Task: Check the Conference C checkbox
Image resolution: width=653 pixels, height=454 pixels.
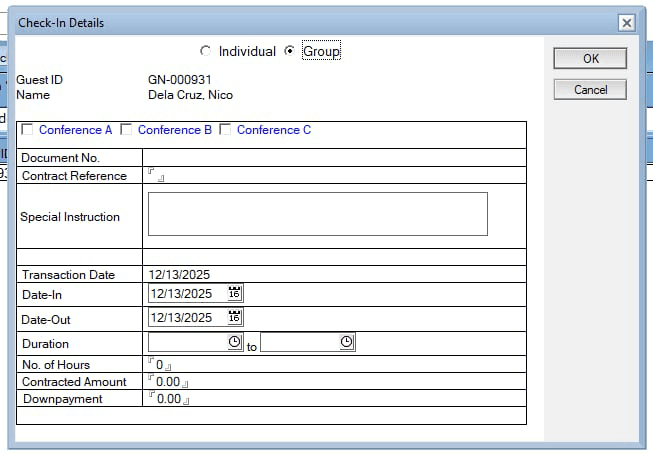Action: 225,130
